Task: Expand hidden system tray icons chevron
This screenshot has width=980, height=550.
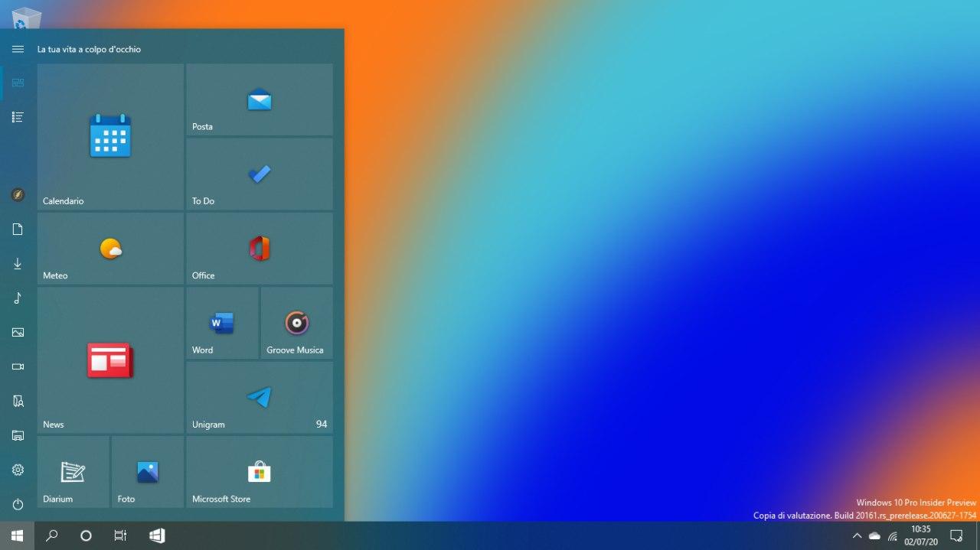Action: point(857,535)
